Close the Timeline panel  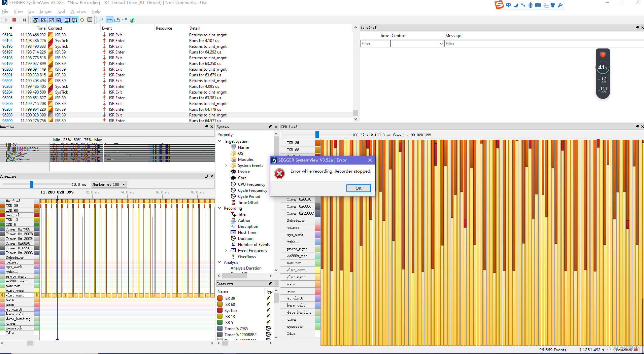tap(212, 176)
